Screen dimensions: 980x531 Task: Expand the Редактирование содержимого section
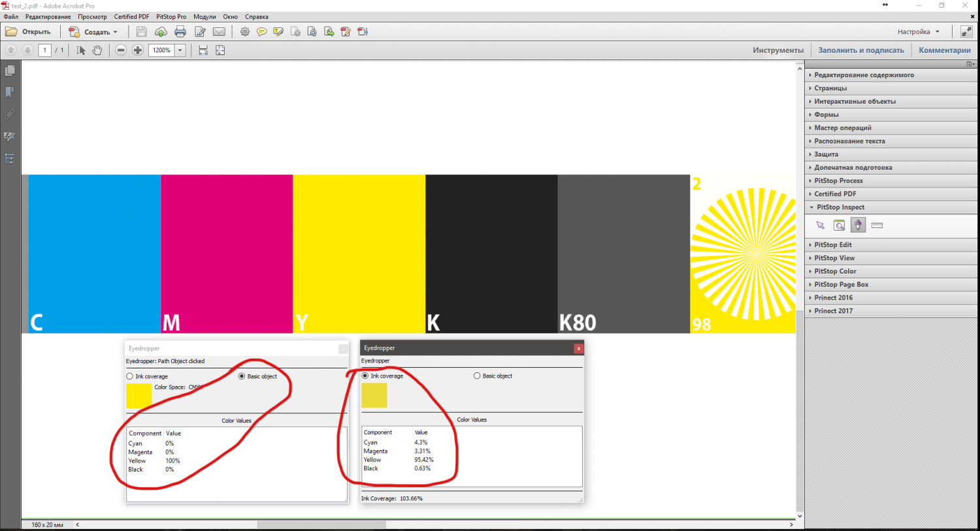tap(891, 75)
